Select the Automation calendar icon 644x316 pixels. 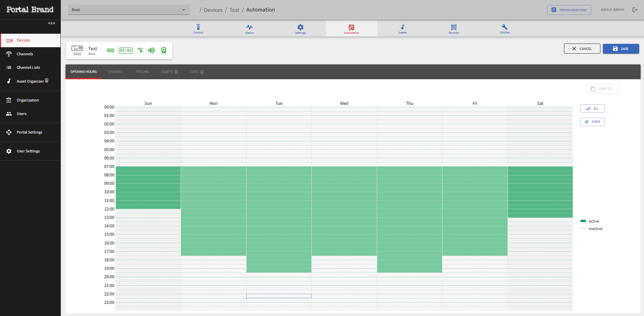point(351,29)
